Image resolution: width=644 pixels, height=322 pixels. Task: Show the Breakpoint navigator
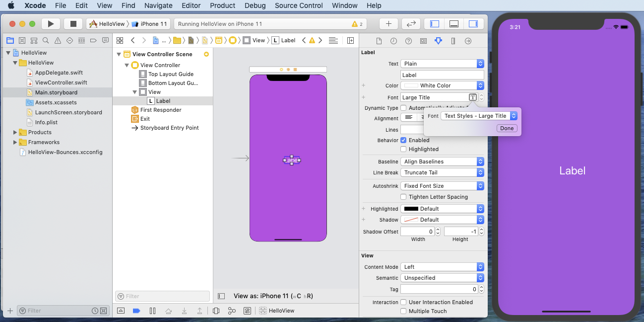(x=93, y=41)
